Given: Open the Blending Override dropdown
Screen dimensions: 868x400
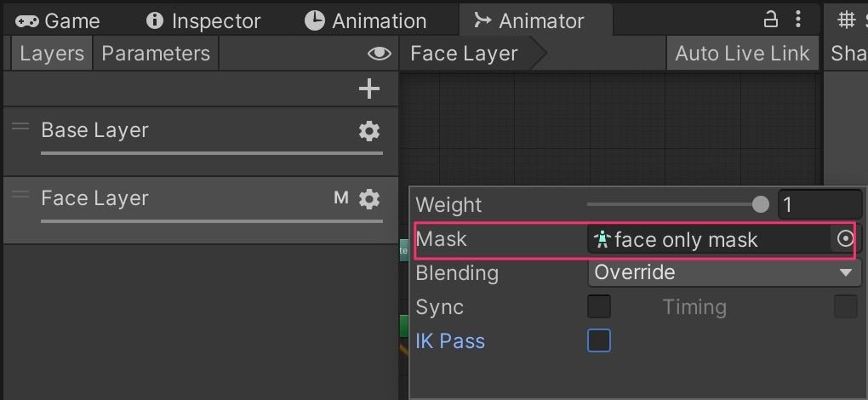Looking at the screenshot, I should point(724,272).
